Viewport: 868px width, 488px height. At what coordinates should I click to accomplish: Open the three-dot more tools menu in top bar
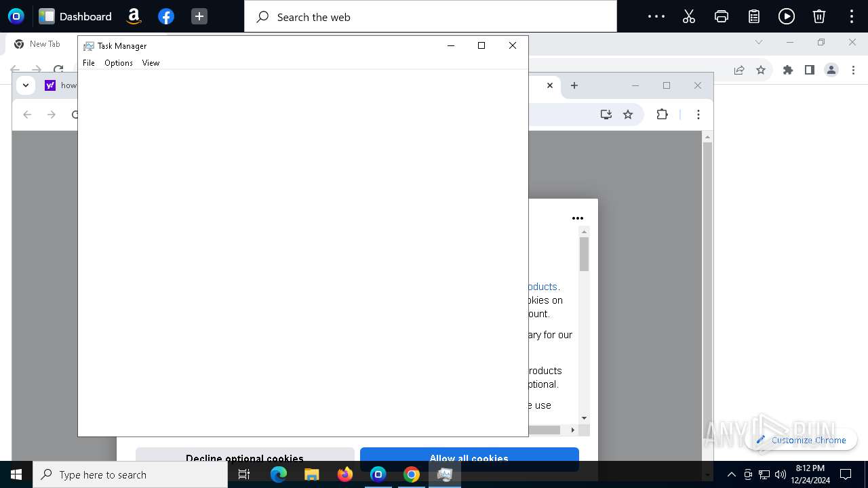656,16
